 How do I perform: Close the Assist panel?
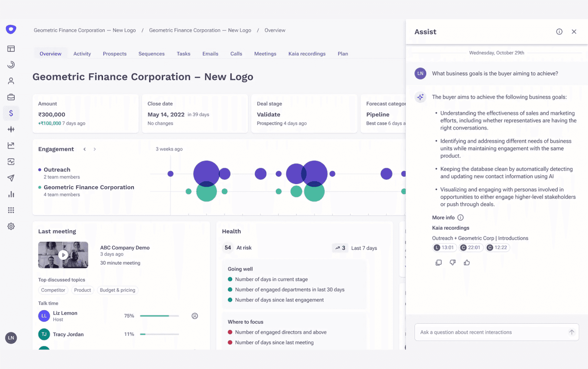(574, 32)
